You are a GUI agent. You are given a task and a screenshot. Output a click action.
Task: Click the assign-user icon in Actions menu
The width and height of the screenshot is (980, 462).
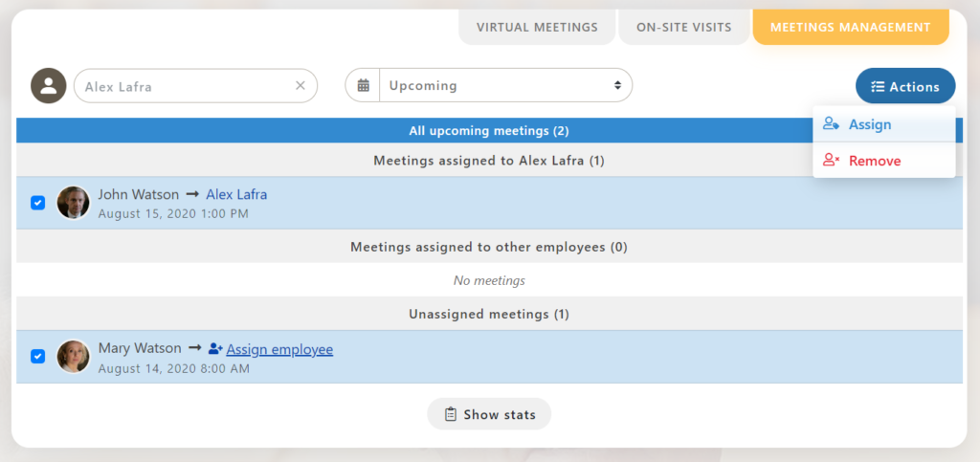coord(831,124)
